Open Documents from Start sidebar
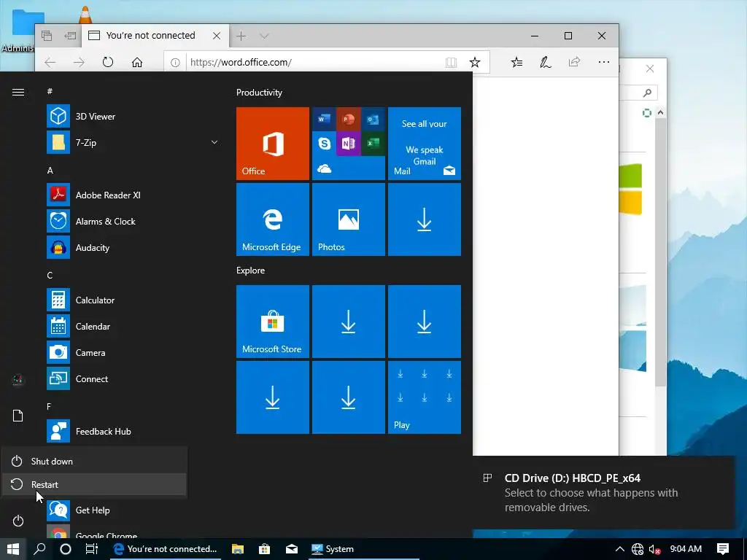 [x=18, y=416]
